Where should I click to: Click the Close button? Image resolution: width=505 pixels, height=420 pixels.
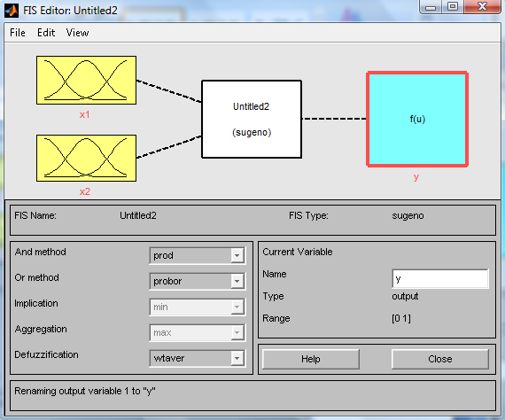point(440,359)
